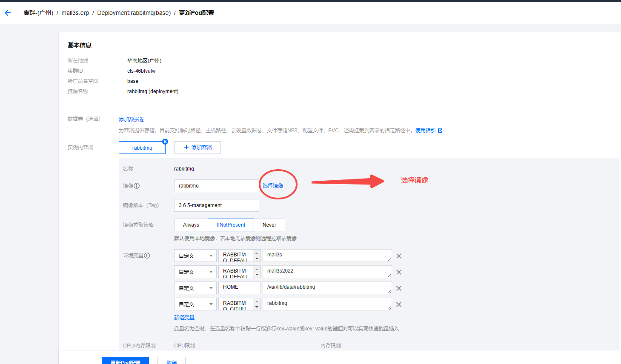Select the rabbitmq container tab
Screen dimensions: 621x364
142,148
